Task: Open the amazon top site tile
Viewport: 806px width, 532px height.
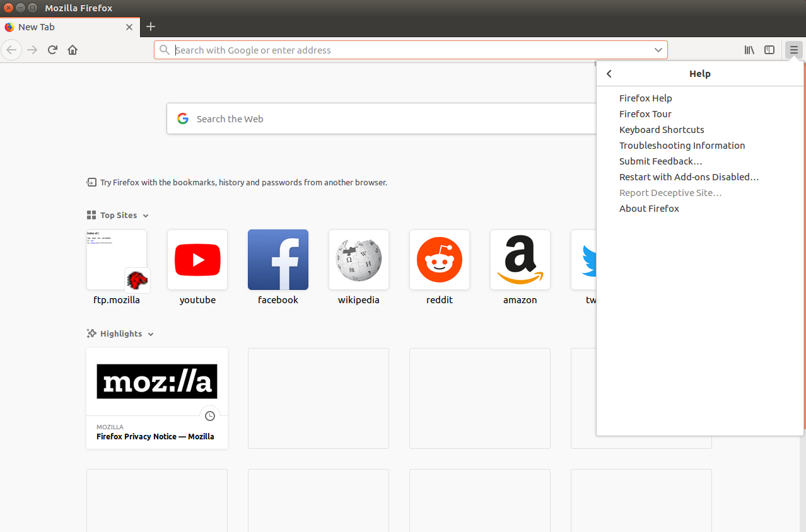Action: [x=520, y=260]
